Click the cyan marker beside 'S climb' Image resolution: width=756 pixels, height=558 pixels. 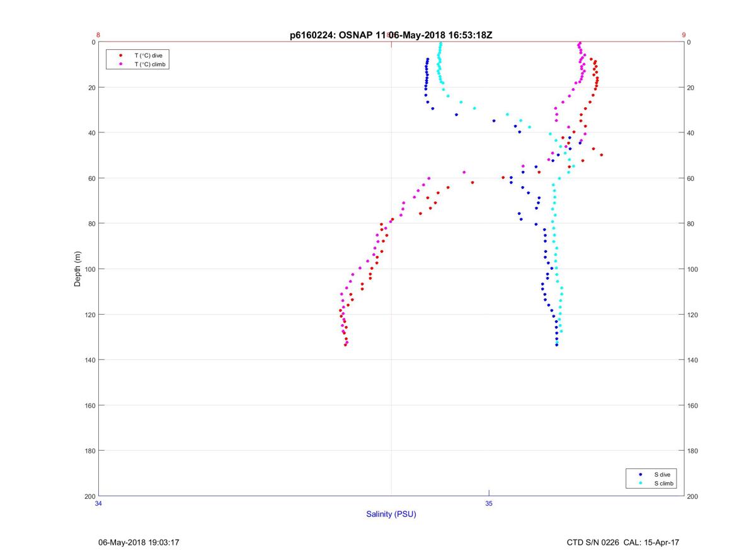click(640, 483)
